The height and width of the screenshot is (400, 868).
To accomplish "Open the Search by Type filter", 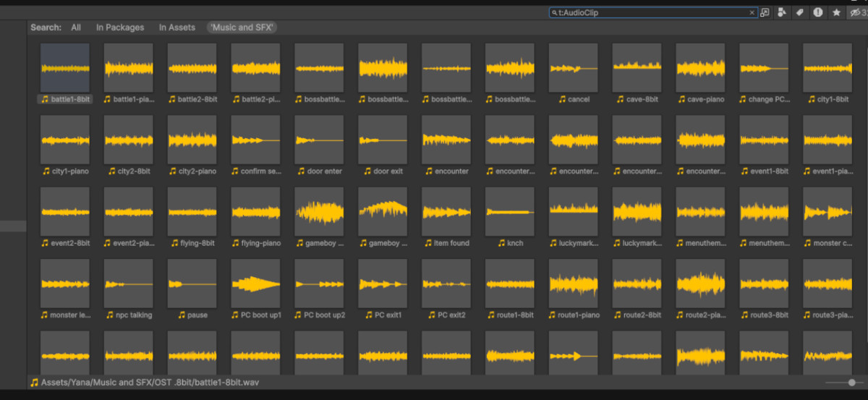I will coord(782,13).
